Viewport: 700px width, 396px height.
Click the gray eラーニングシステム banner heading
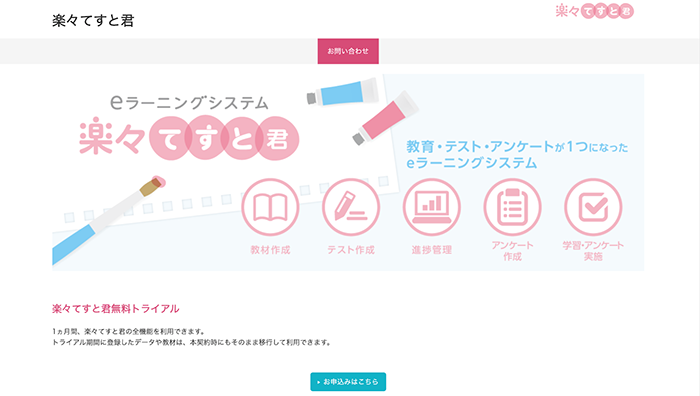pyautogui.click(x=189, y=102)
